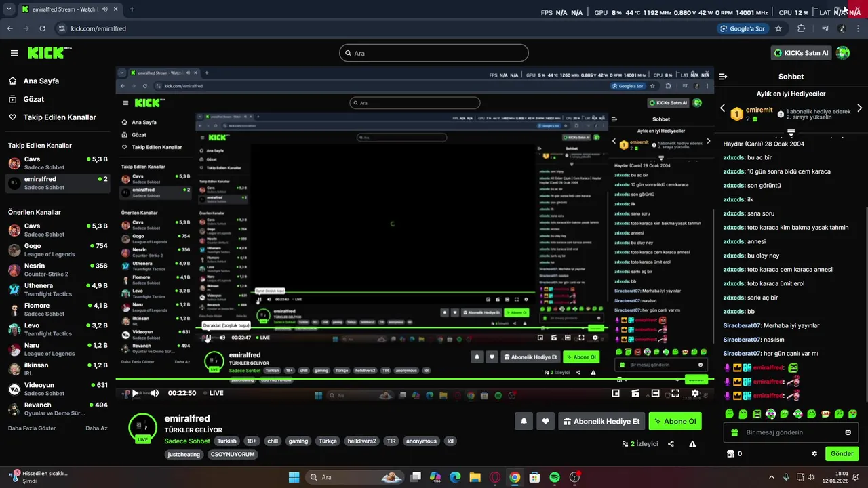Screen dimensions: 868x488
Task: Open recommended channel Revanch
Action: click(58, 409)
